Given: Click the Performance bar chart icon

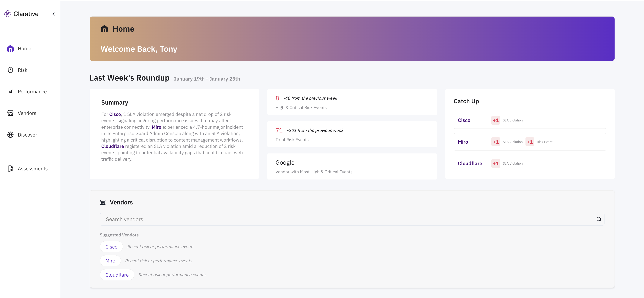Looking at the screenshot, I should coord(10,92).
